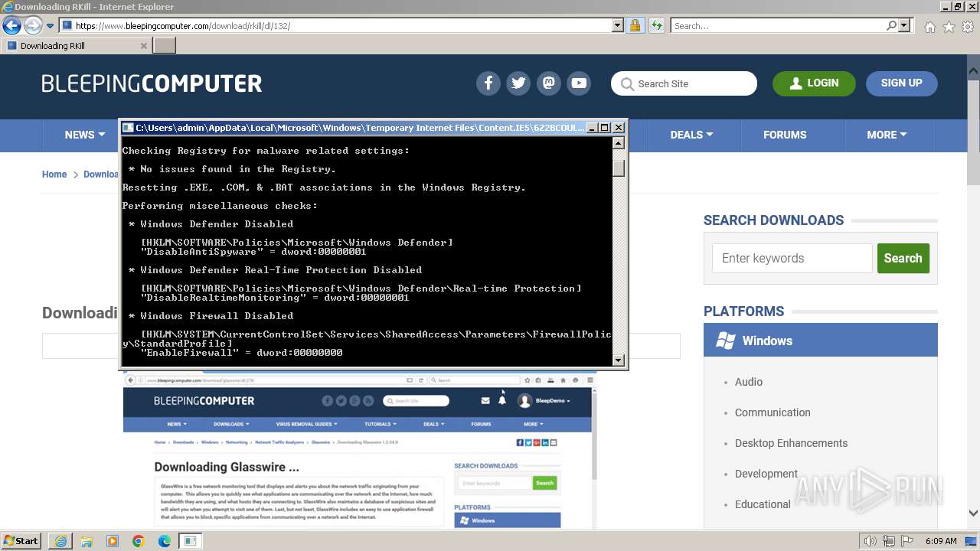Open the address bar history dropdown
980x551 pixels.
pyautogui.click(x=618, y=25)
